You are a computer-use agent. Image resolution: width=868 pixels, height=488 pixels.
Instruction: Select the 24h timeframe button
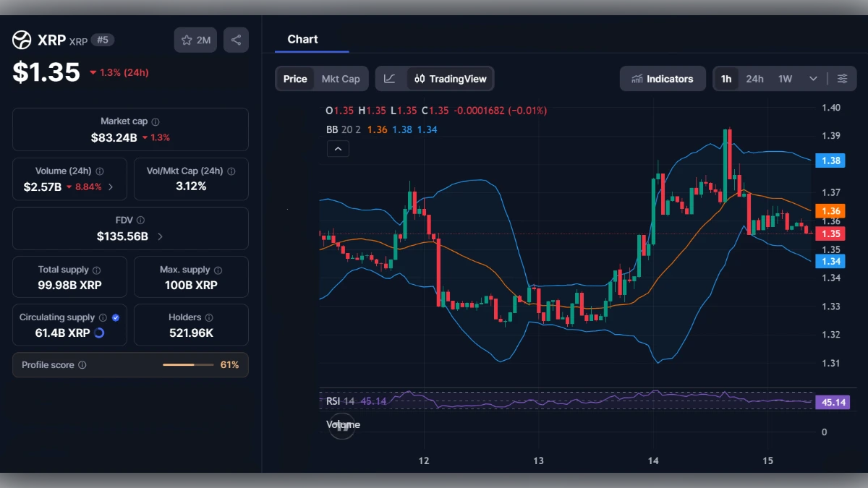(754, 78)
